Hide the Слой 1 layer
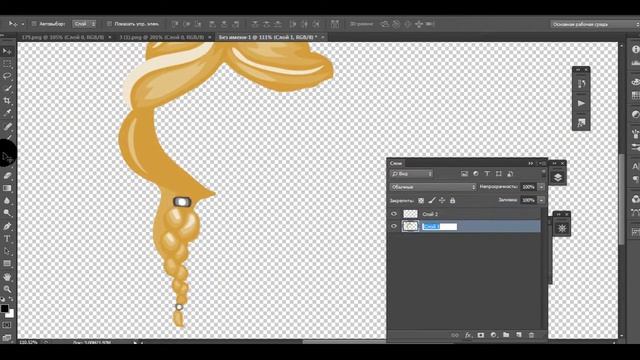 (394, 226)
